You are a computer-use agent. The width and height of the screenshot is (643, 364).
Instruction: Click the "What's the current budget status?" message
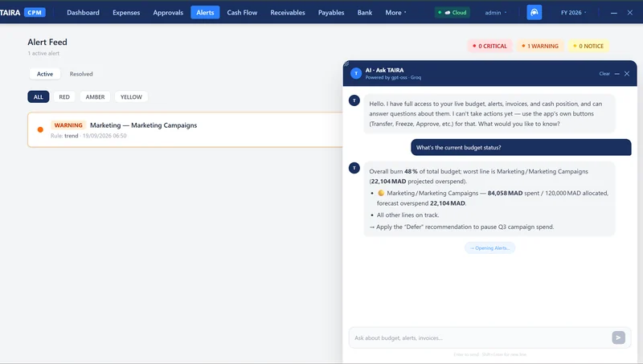point(521,148)
